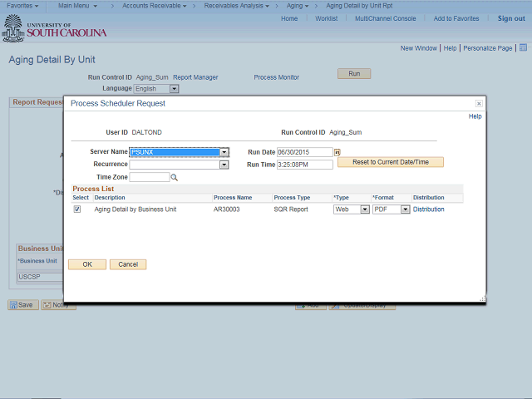This screenshot has height=399, width=532.
Task: Click the Run button
Action: tap(354, 74)
